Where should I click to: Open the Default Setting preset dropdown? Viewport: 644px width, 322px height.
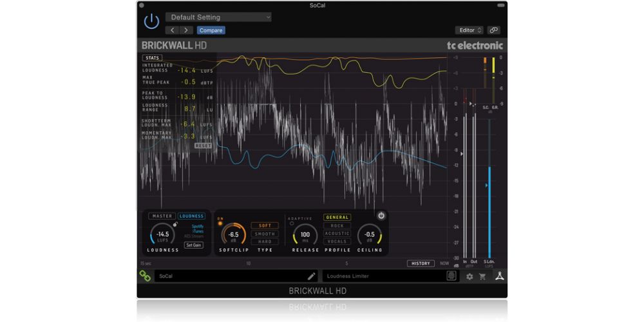218,17
